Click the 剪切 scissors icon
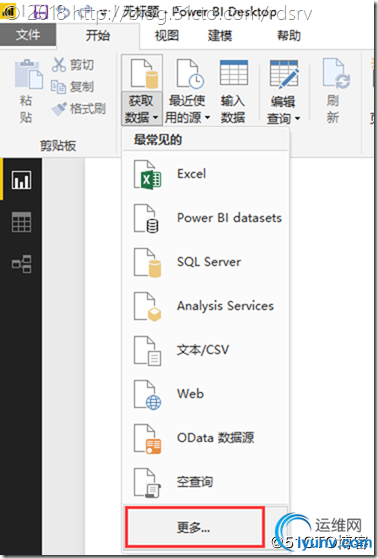 tap(58, 65)
